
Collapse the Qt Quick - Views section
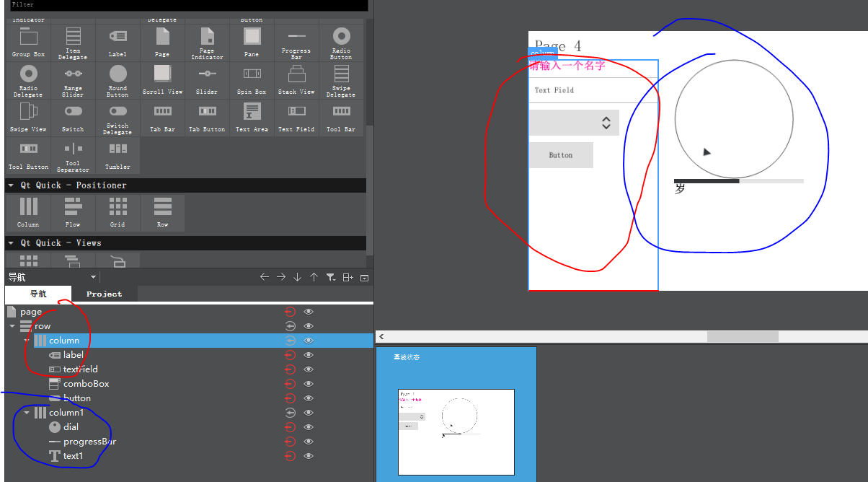11,243
